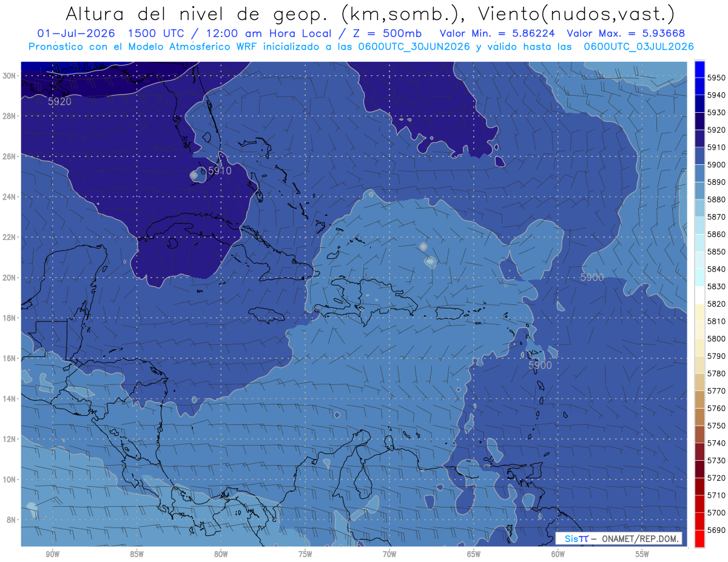Pick the dark maroon swatch between 5730 and 5720
The width and height of the screenshot is (728, 562).
[x=699, y=469]
